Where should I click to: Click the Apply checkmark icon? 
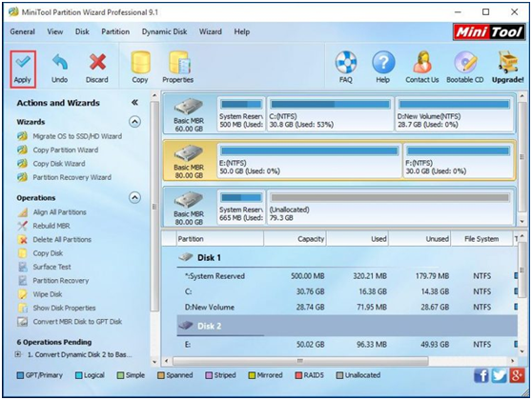click(x=23, y=62)
